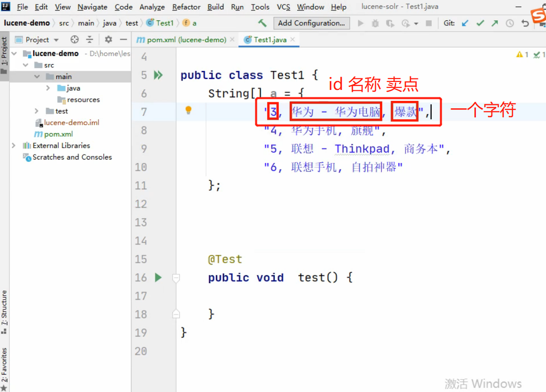Open the View menu
The width and height of the screenshot is (546, 392).
[x=63, y=7]
